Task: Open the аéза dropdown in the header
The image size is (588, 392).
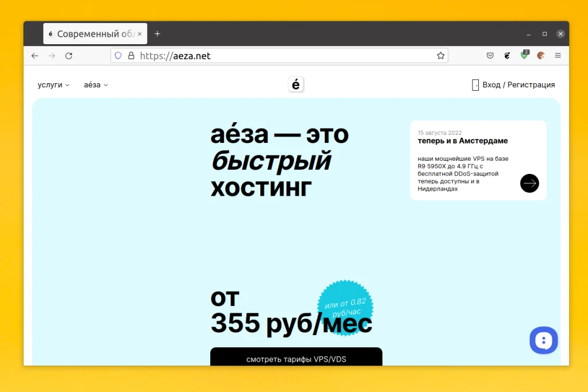Action: [x=95, y=84]
